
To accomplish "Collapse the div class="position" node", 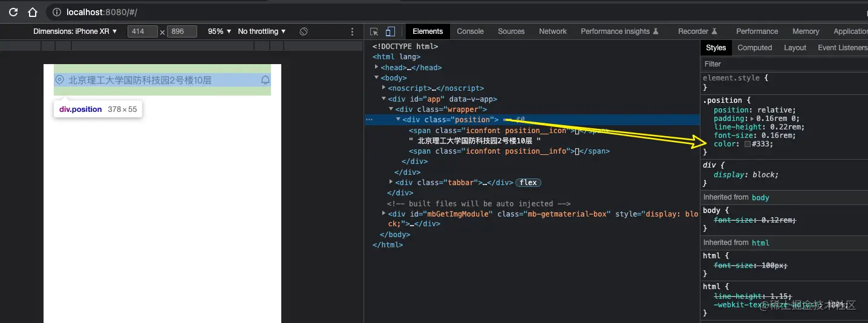I will [x=398, y=119].
